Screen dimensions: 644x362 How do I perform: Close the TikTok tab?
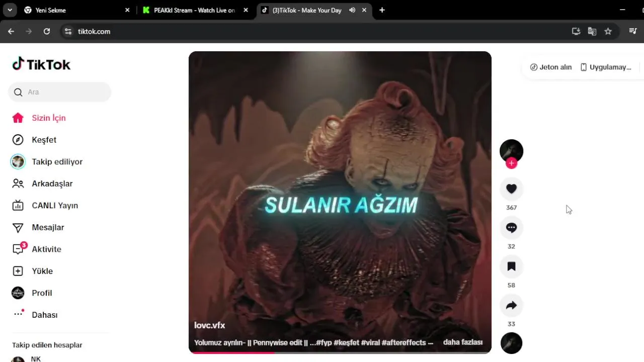[x=365, y=10]
